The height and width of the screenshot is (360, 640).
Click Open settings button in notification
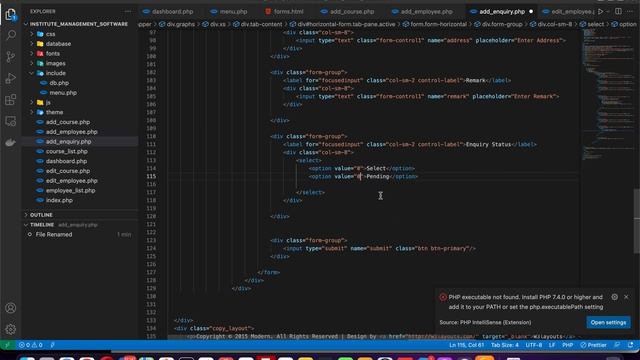[x=608, y=322]
